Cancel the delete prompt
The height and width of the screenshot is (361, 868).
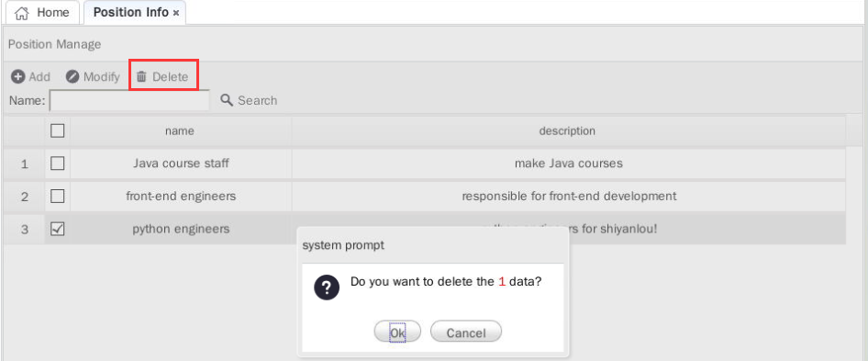click(x=466, y=333)
